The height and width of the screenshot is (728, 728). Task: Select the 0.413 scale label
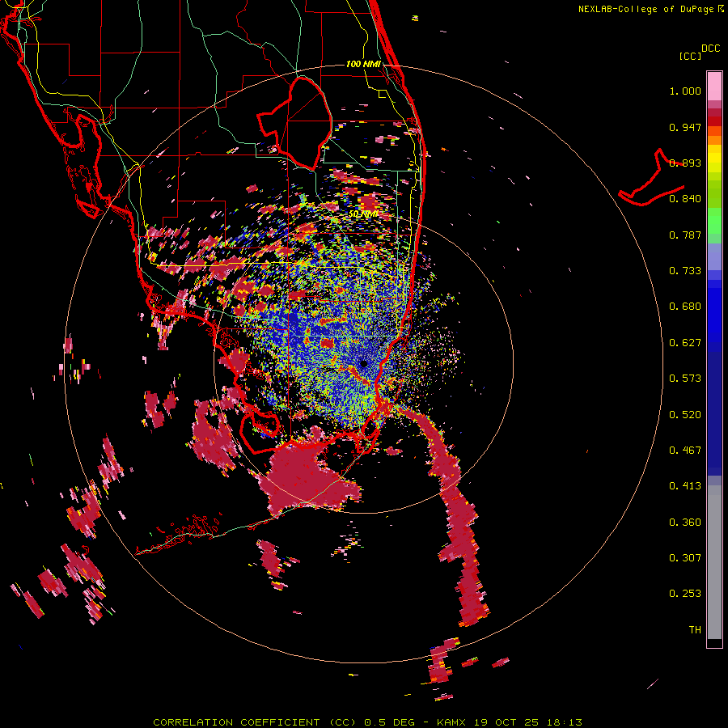tap(685, 486)
